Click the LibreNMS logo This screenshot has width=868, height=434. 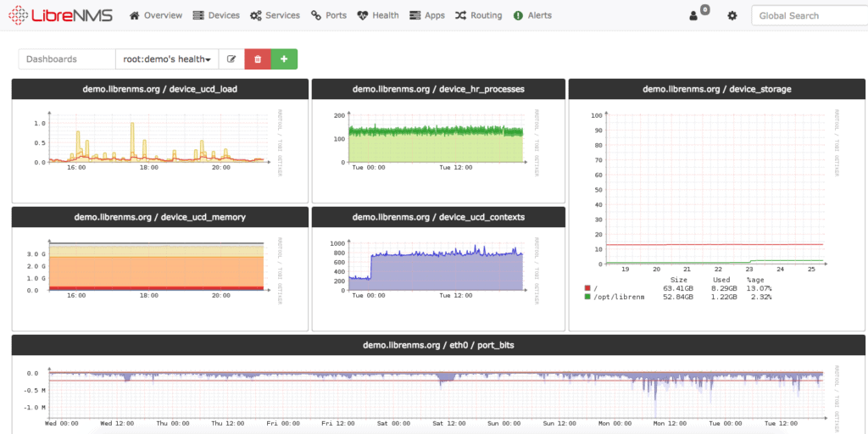(x=61, y=15)
